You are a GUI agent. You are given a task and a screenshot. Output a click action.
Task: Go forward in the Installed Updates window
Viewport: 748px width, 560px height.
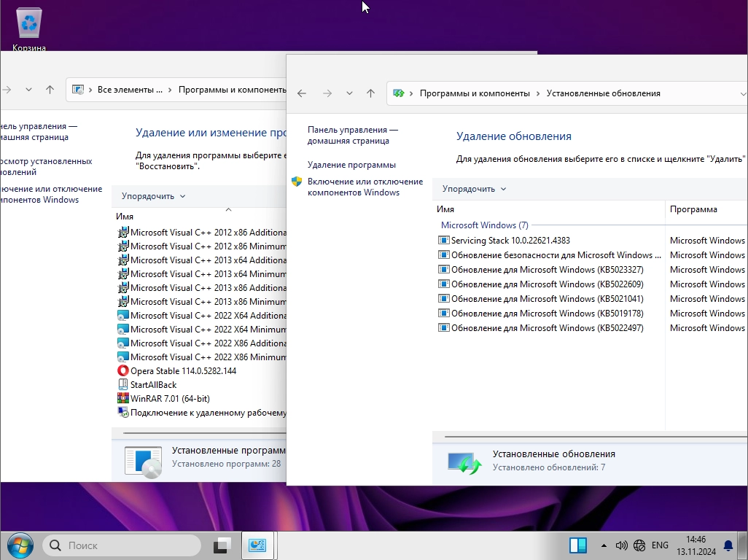coord(327,93)
